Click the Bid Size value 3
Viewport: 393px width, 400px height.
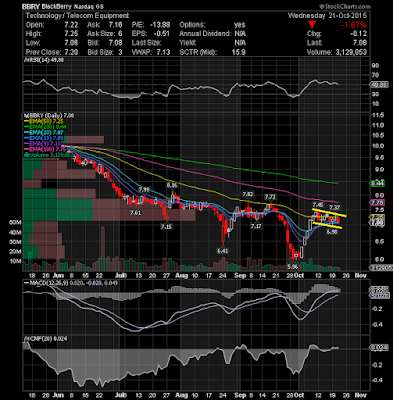tap(120, 52)
